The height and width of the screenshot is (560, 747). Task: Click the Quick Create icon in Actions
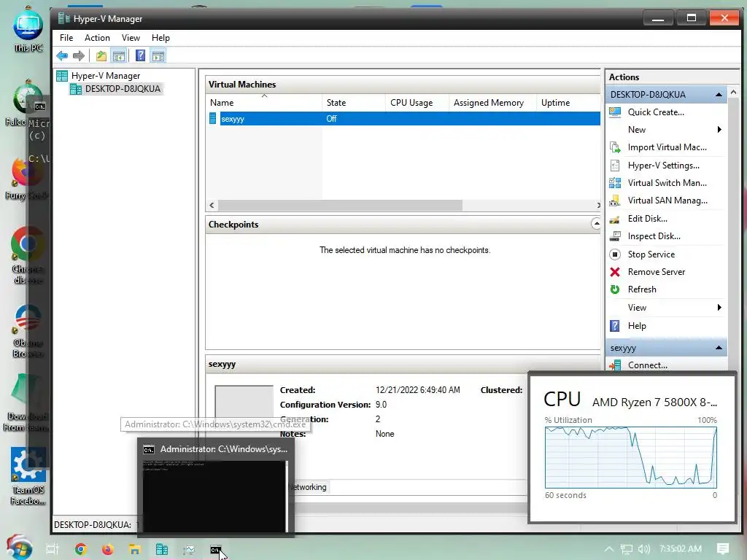(x=615, y=112)
